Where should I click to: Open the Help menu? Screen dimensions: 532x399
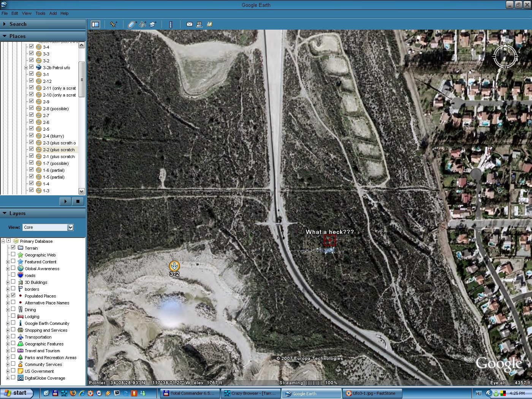point(65,13)
